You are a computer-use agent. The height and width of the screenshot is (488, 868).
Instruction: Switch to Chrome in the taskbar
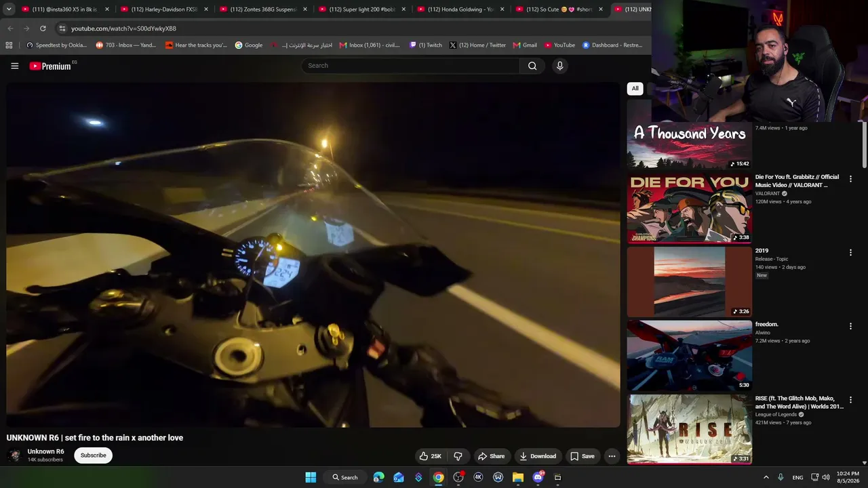pos(439,477)
